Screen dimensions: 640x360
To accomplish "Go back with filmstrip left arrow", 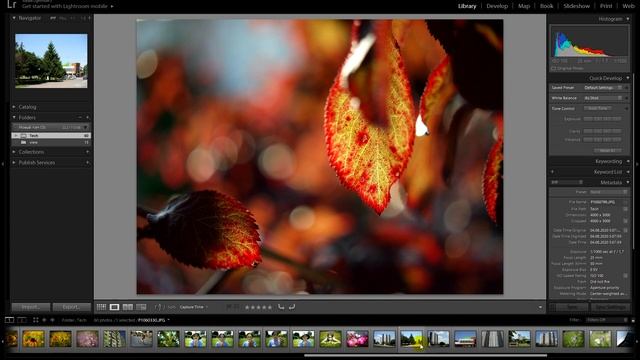I will (44, 320).
